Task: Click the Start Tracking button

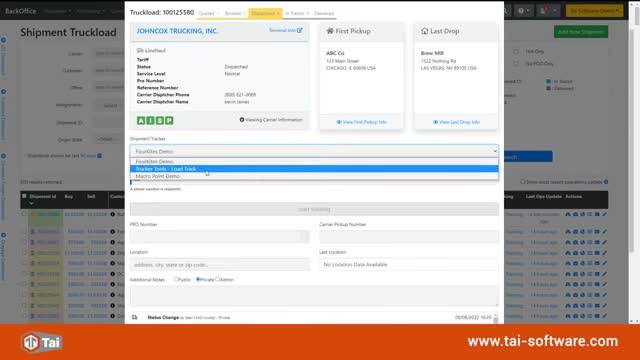Action: point(314,209)
